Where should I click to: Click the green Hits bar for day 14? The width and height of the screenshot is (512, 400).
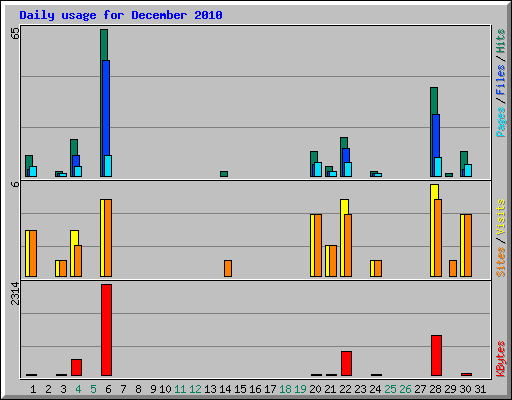[224, 174]
